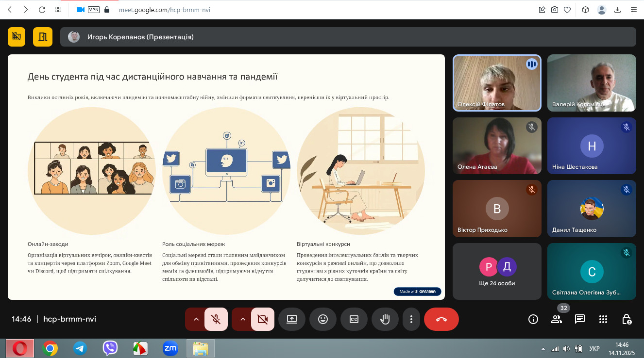Open Telegram from the taskbar

point(80,348)
